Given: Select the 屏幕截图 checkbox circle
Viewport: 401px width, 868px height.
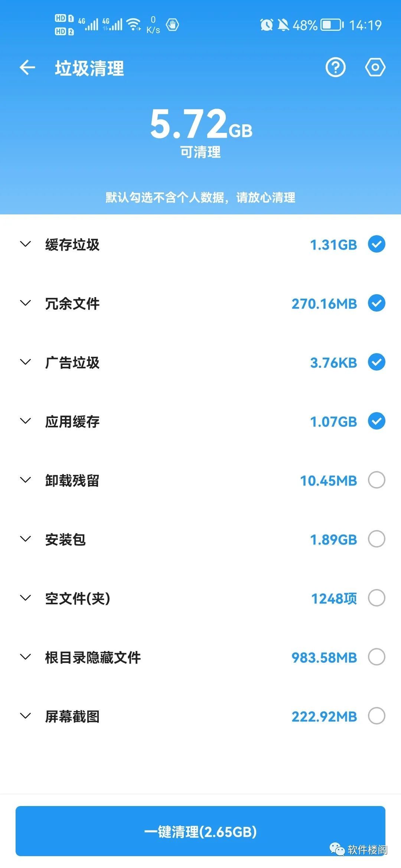Looking at the screenshot, I should [376, 716].
